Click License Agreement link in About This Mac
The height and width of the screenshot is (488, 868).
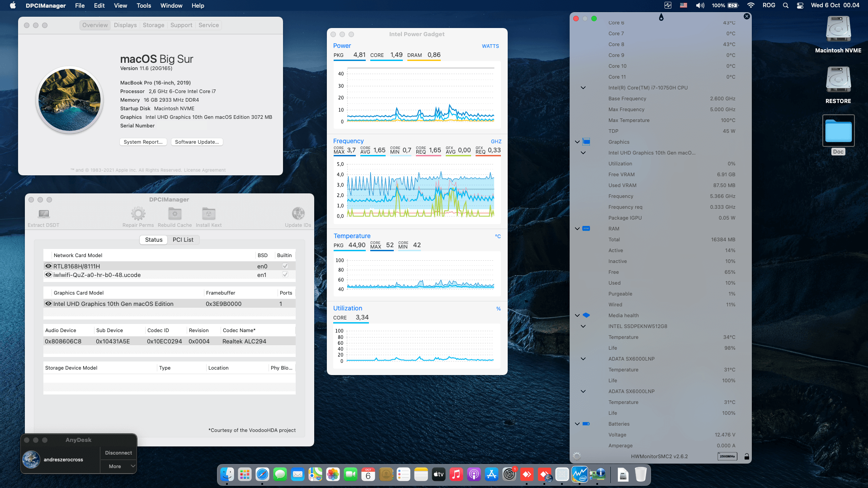click(204, 170)
